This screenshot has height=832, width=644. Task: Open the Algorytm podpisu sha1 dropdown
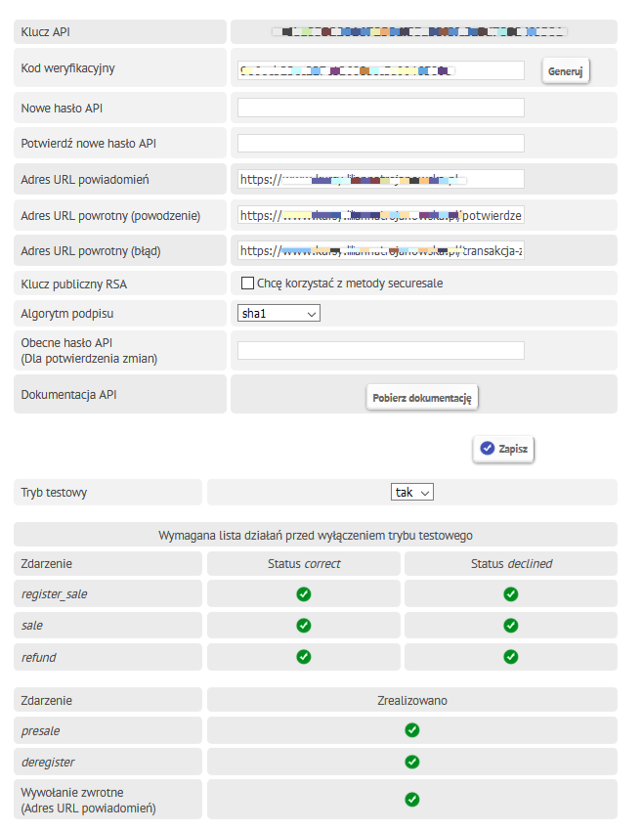279,314
